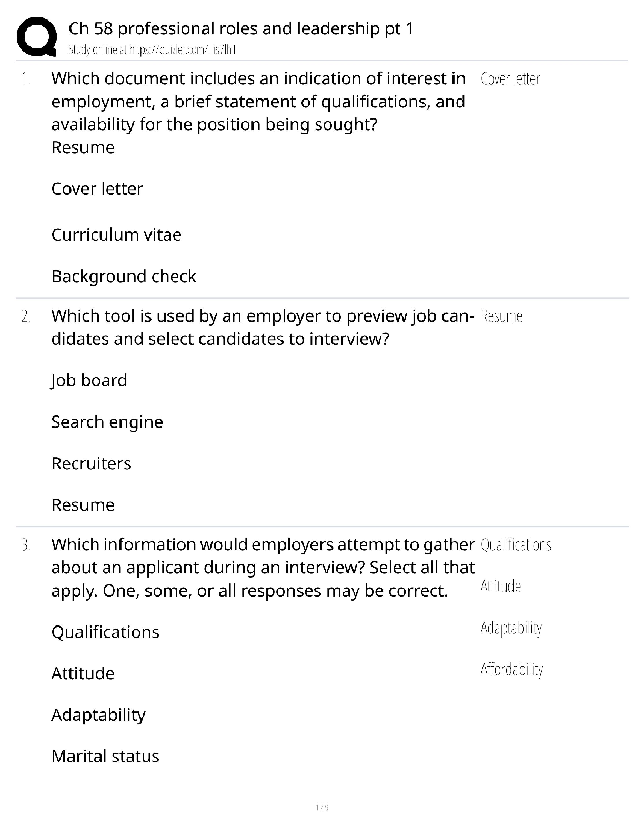Select 'Background check' answer choice
The height and width of the screenshot is (834, 644).
coord(124,276)
